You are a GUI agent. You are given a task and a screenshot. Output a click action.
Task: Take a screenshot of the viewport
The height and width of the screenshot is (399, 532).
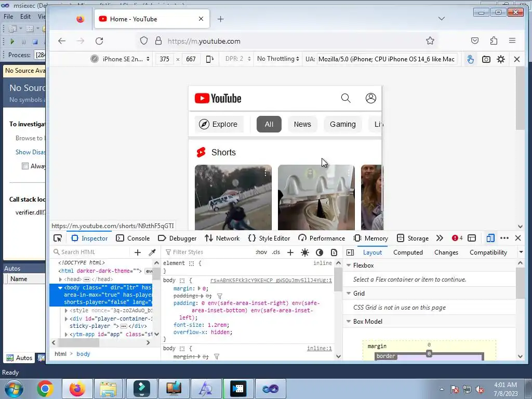486,59
